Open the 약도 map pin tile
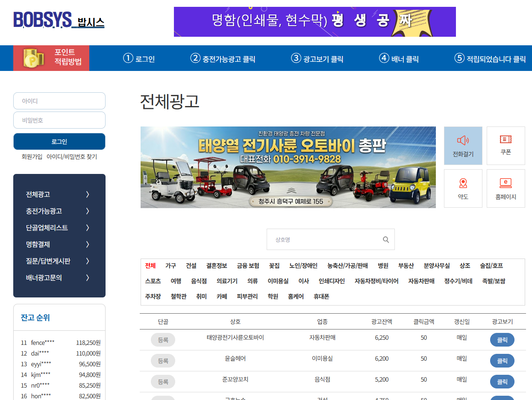Image resolution: width=532 pixels, height=400 pixels. click(463, 188)
